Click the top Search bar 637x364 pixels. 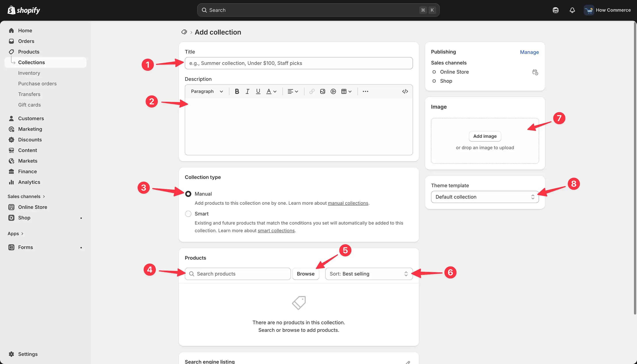coord(318,10)
